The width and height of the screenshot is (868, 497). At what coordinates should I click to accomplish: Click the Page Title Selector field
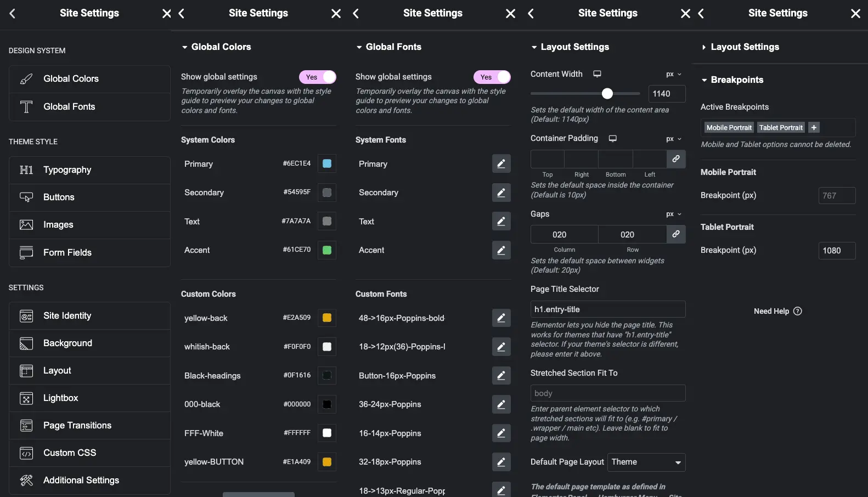click(x=608, y=309)
